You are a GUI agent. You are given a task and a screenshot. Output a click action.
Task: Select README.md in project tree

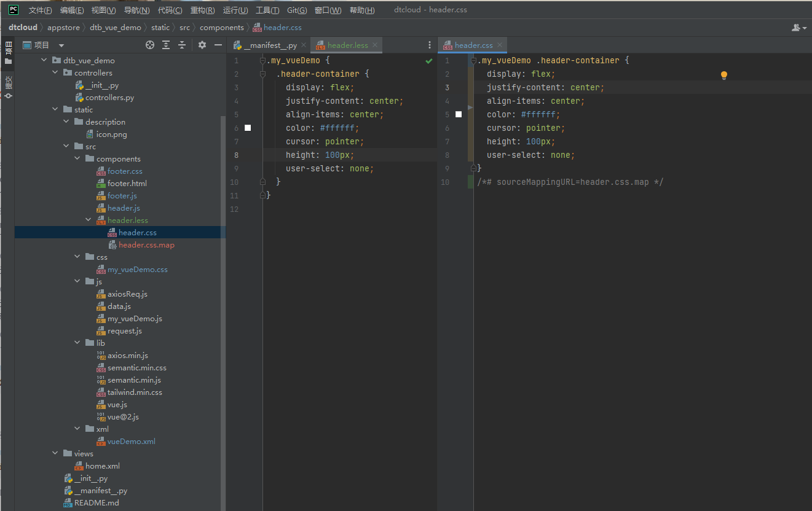click(97, 502)
